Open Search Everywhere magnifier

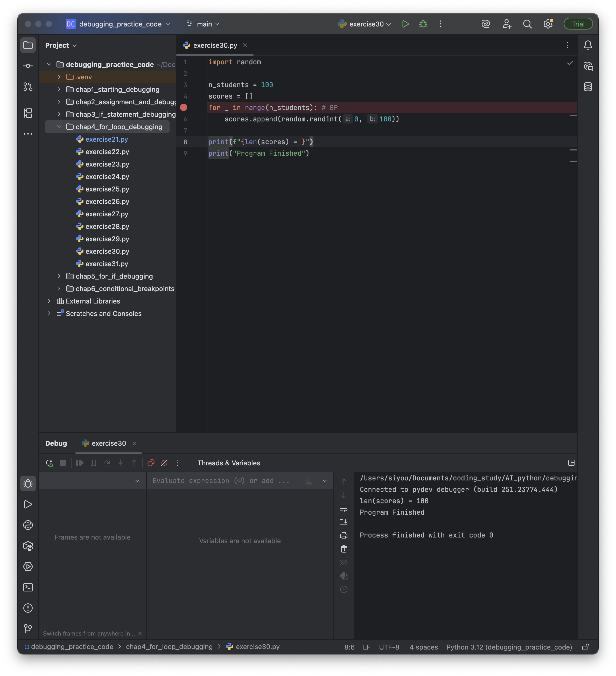(x=527, y=24)
